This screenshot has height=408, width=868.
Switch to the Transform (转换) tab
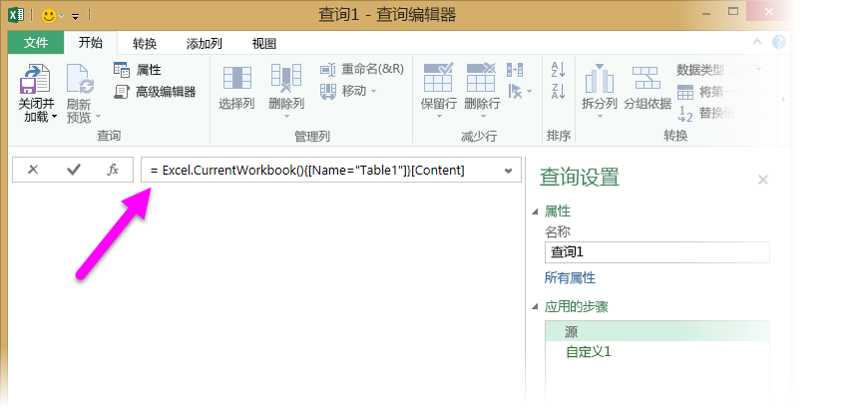click(x=145, y=43)
